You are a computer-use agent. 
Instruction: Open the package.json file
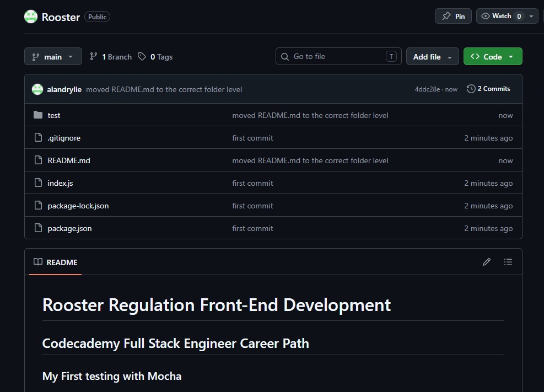point(69,228)
